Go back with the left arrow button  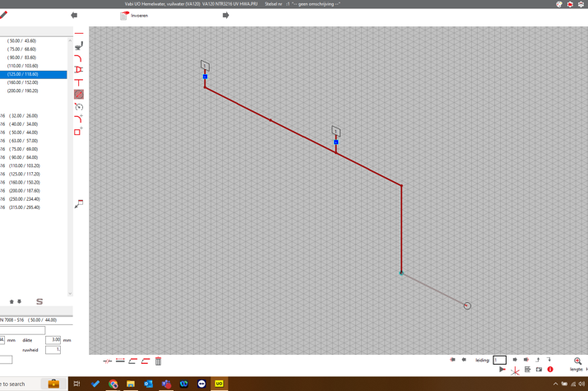(74, 15)
